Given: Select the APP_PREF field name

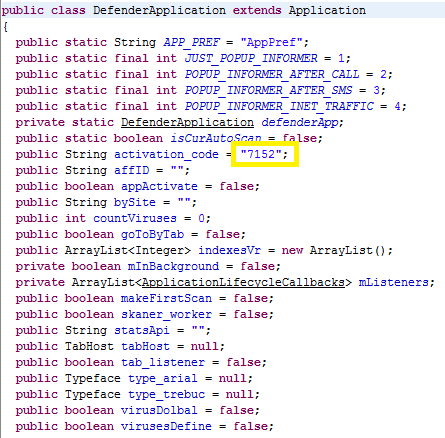Looking at the screenshot, I should pyautogui.click(x=192, y=43).
